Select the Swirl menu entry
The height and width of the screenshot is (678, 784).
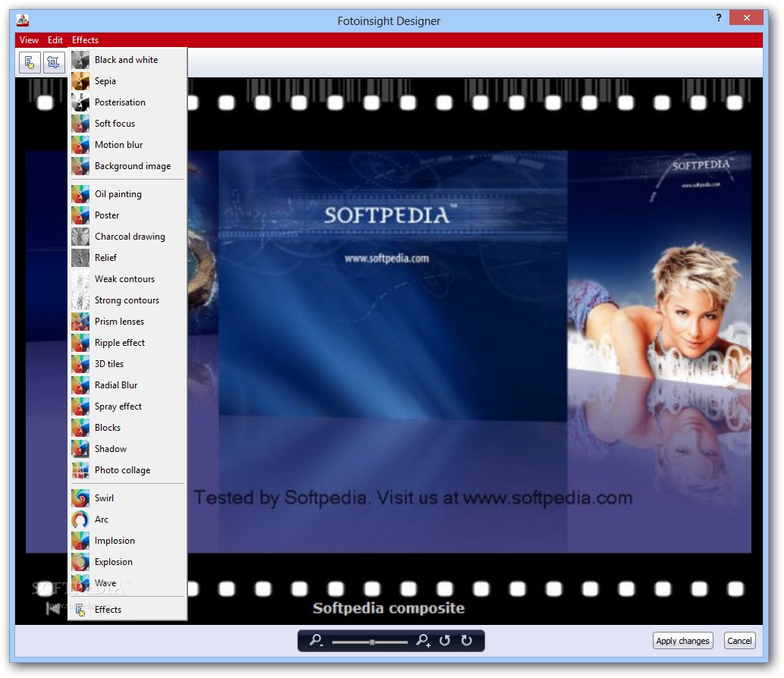(127, 498)
